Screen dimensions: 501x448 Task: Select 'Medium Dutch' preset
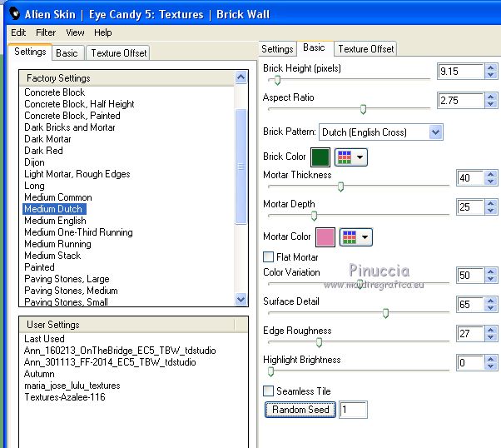pos(53,209)
